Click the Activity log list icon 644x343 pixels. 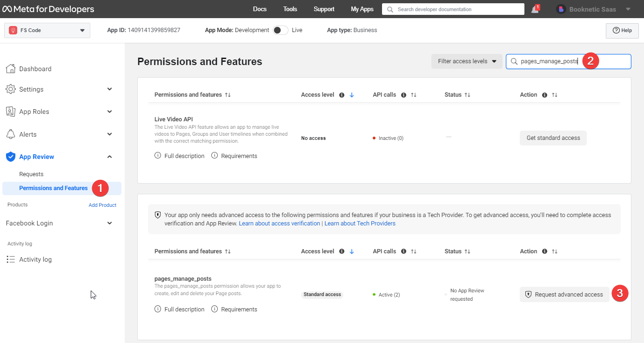click(x=10, y=259)
